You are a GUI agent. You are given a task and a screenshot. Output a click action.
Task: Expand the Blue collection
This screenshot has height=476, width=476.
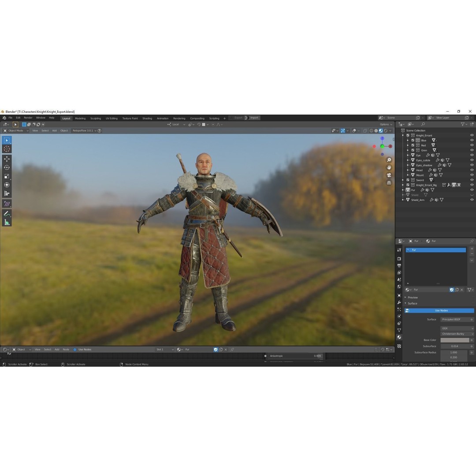tap(408, 141)
